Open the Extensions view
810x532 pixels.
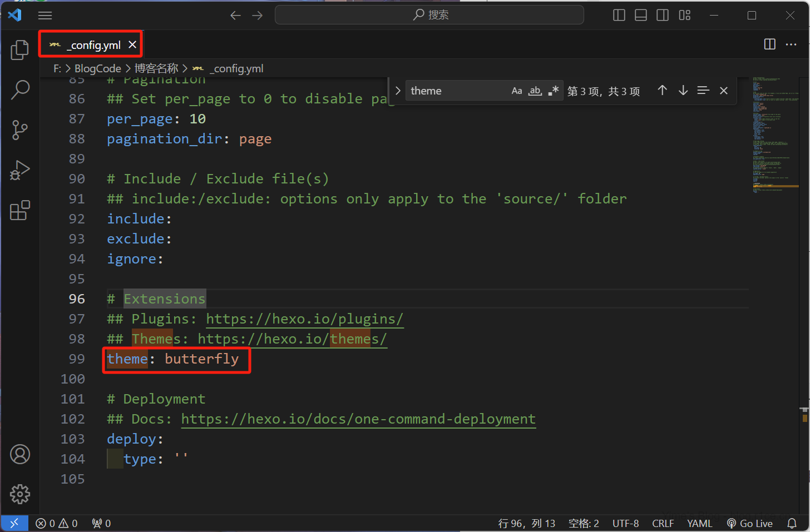[x=20, y=211]
